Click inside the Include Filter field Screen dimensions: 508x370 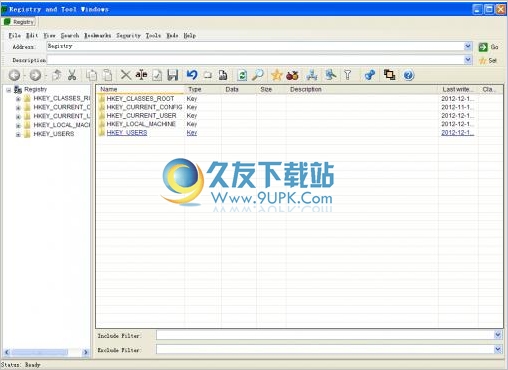325,335
